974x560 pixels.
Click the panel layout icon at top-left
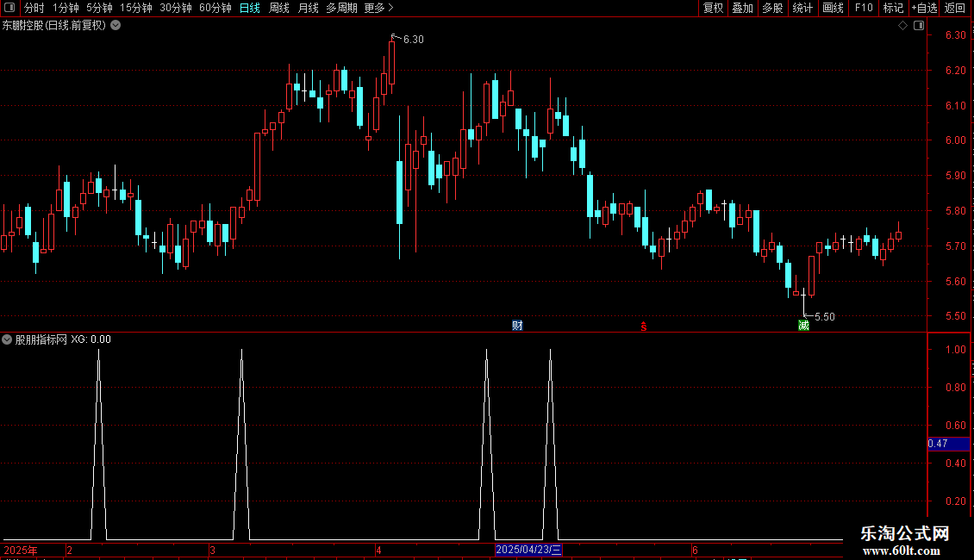(9, 8)
